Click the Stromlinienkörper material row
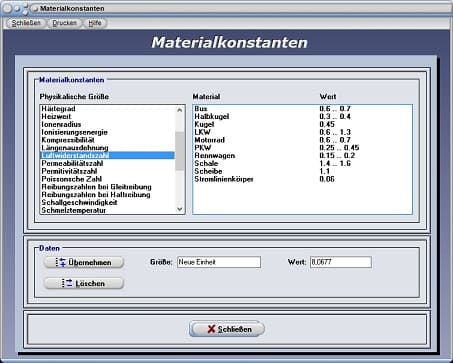Image resolution: width=453 pixels, height=363 pixels. pos(302,179)
